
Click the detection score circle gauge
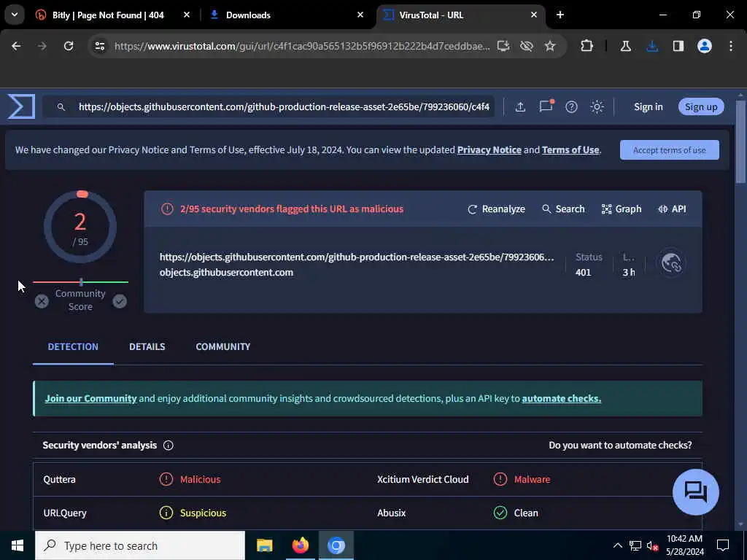80,227
